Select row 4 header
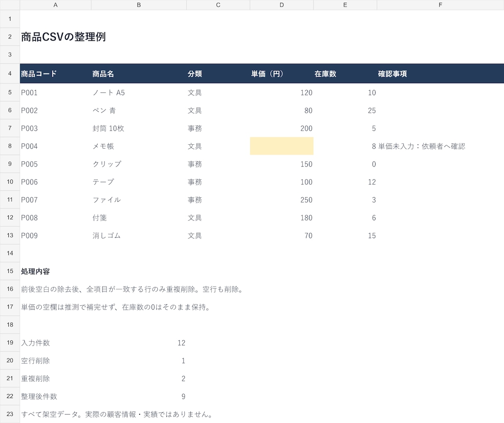Viewport: 504px width, 423px height. 10,74
